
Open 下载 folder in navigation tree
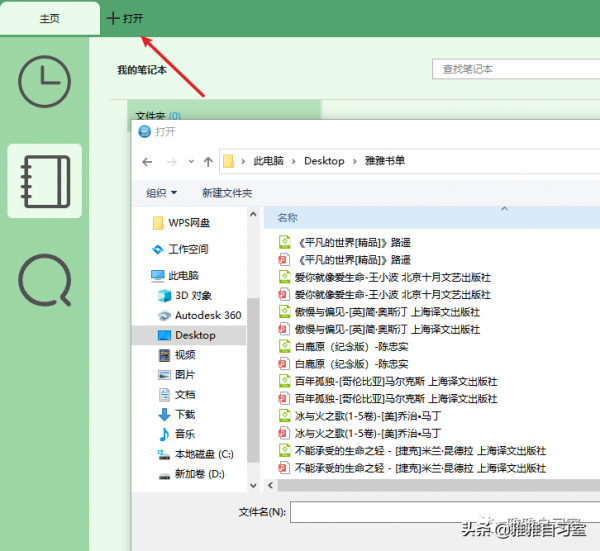177,414
